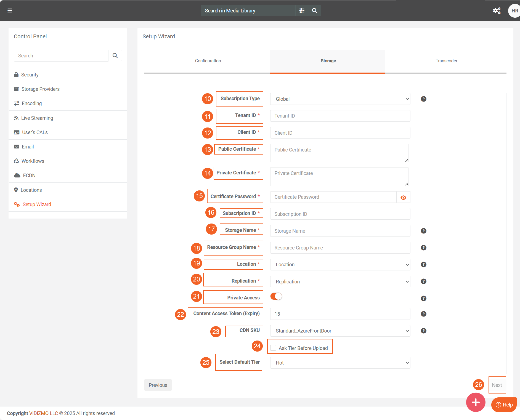Click into the Tenant ID field

[x=340, y=116]
